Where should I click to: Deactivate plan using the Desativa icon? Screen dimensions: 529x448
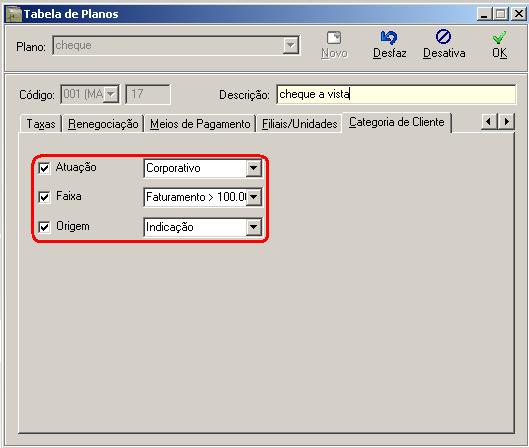click(443, 37)
